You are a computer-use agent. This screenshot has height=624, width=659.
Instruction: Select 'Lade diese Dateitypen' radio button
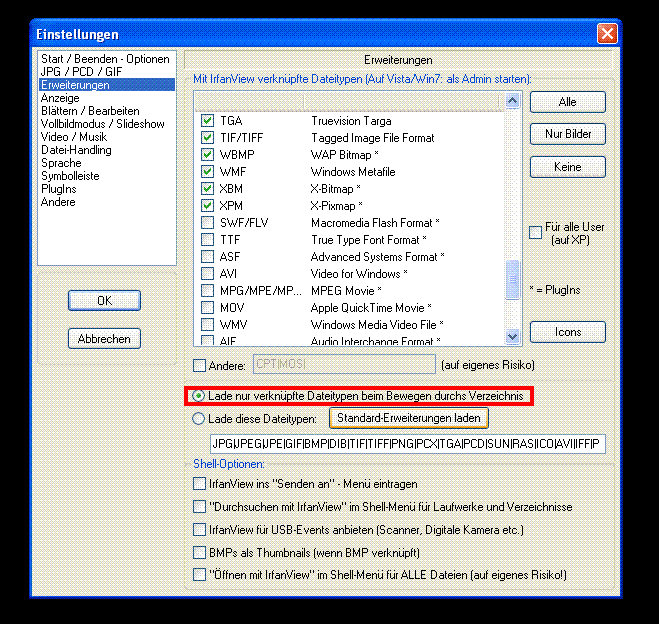coord(198,419)
